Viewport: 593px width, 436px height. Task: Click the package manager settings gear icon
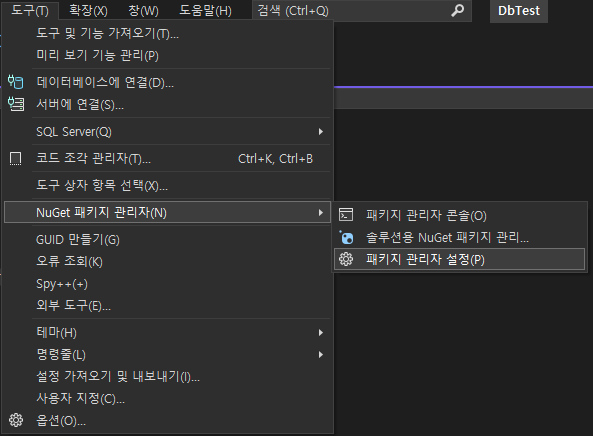pos(346,259)
